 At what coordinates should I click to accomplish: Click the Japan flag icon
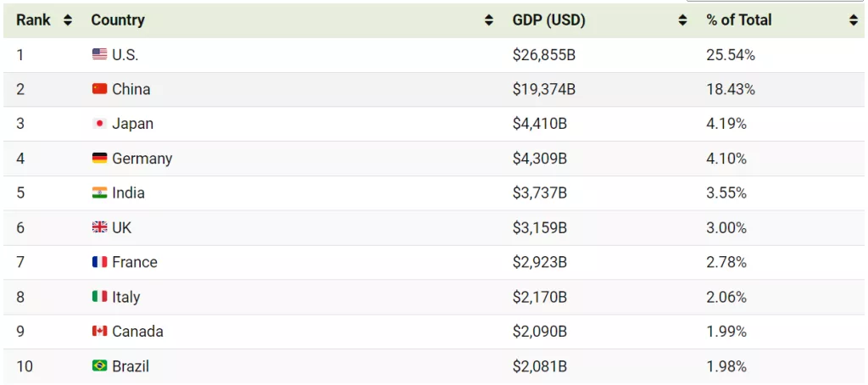(99, 124)
